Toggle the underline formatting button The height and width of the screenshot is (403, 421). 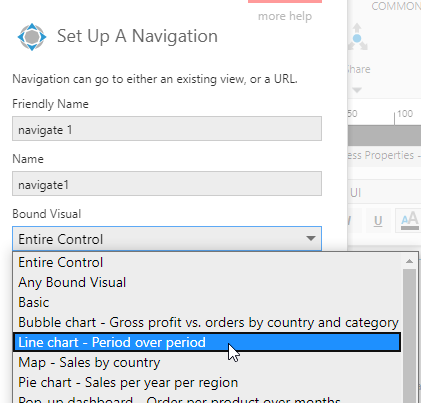pos(378,221)
